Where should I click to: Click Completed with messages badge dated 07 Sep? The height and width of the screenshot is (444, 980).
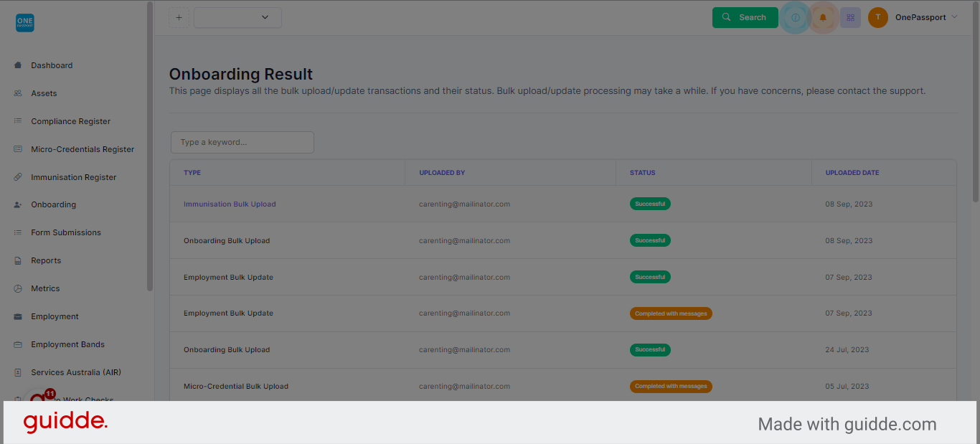(671, 313)
